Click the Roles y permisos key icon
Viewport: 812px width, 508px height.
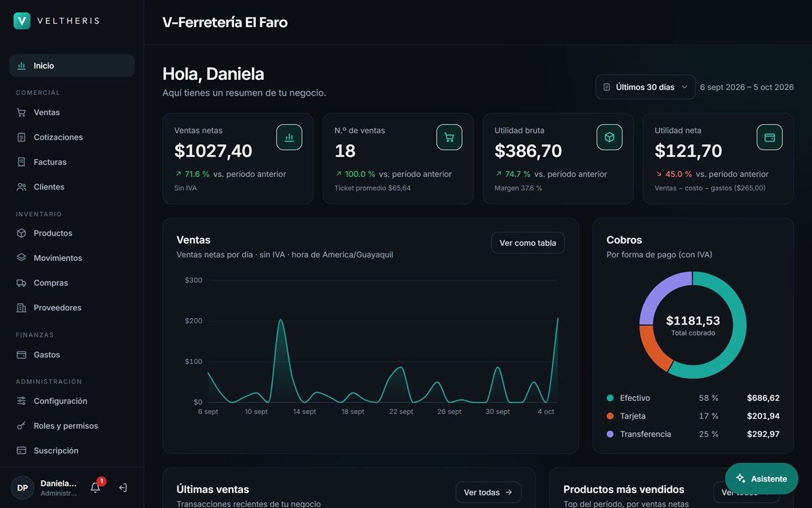click(22, 426)
